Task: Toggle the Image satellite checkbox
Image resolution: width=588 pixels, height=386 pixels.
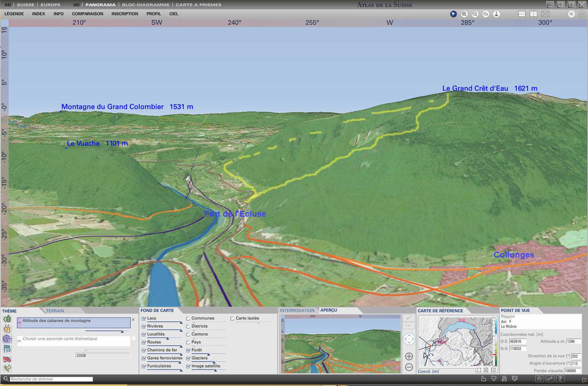Action: [x=188, y=366]
